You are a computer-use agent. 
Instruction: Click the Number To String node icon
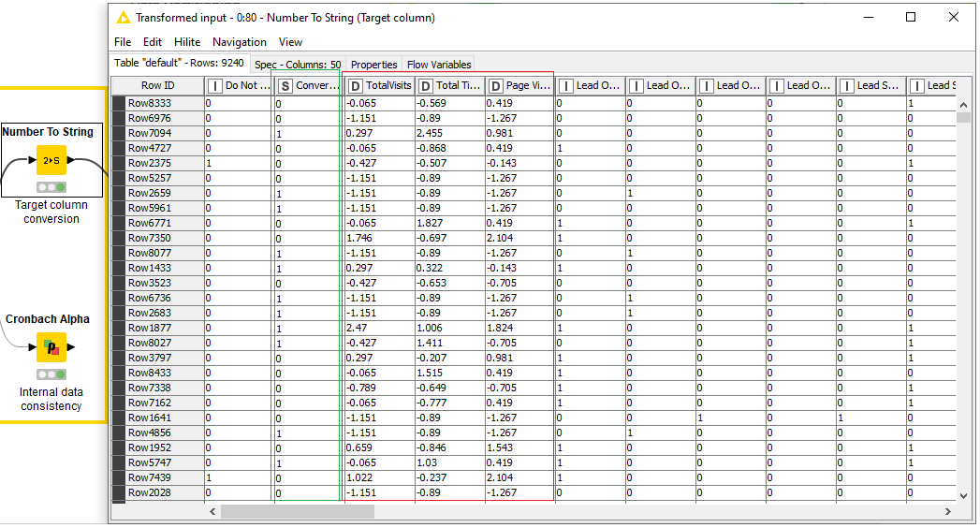pos(51,160)
